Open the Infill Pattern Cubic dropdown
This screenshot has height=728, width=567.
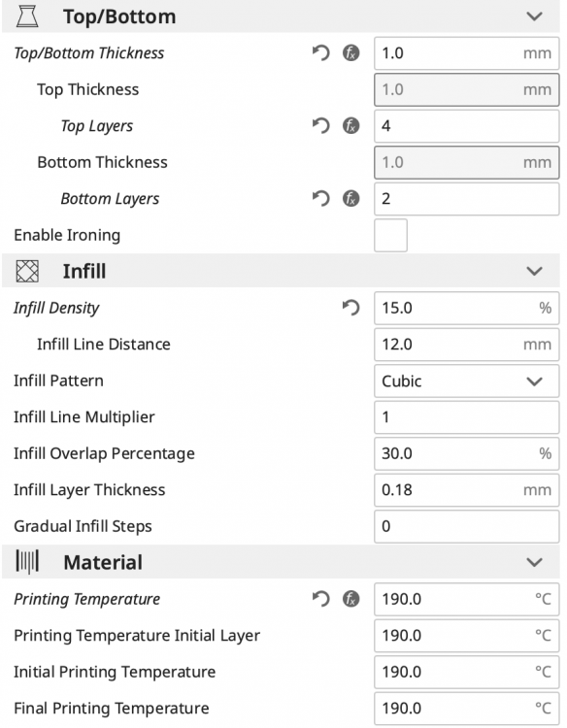[467, 381]
